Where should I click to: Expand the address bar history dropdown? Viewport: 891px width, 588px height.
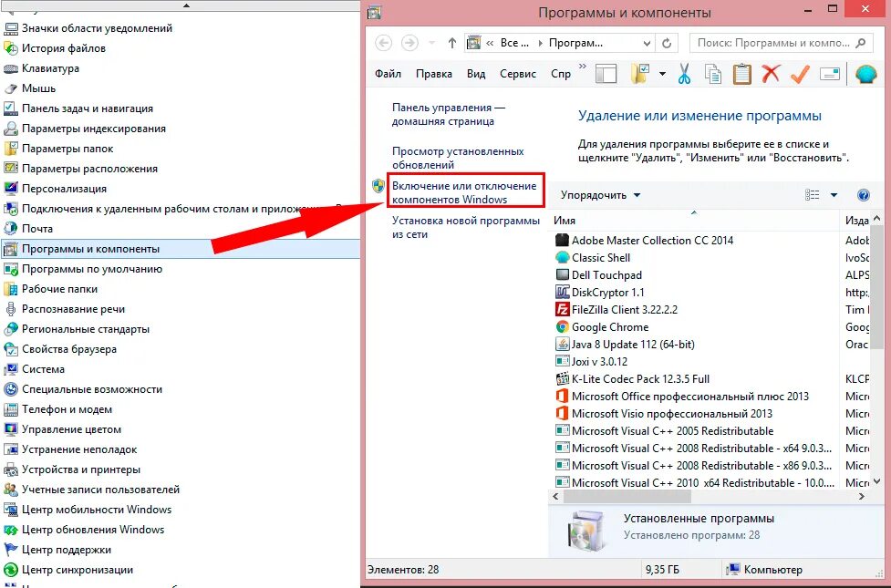pyautogui.click(x=647, y=43)
